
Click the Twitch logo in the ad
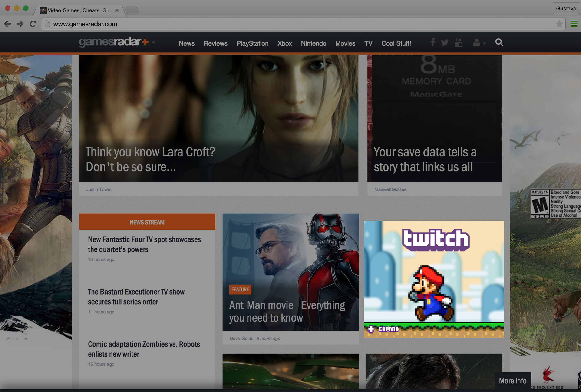click(436, 240)
